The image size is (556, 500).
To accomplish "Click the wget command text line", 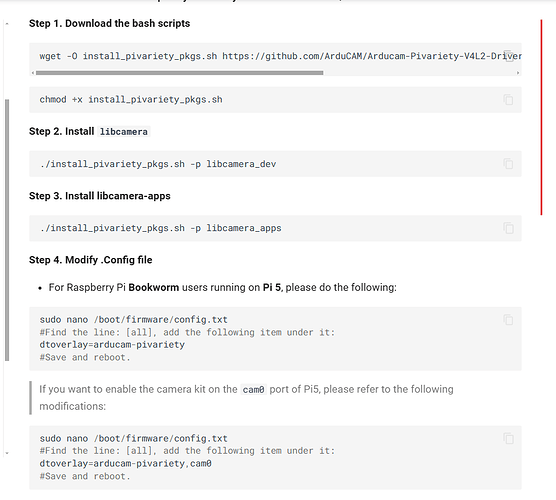I will (x=280, y=56).
